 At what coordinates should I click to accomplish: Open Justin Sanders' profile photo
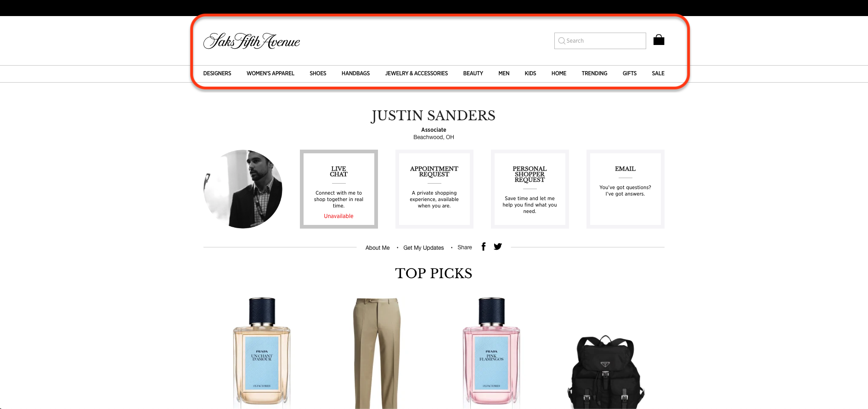point(243,189)
